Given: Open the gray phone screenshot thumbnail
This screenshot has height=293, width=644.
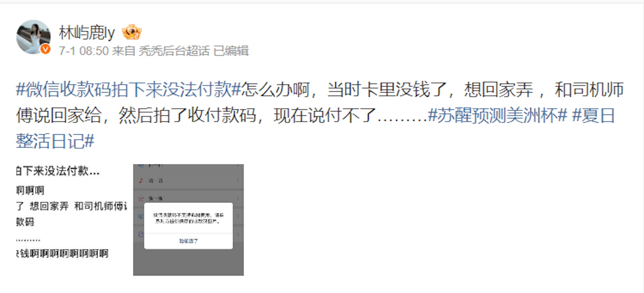Looking at the screenshot, I should tap(189, 220).
